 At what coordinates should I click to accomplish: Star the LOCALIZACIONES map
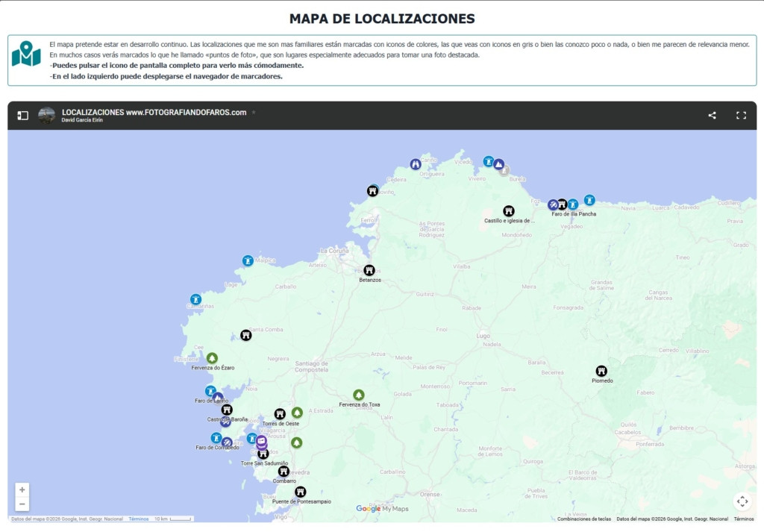[254, 112]
